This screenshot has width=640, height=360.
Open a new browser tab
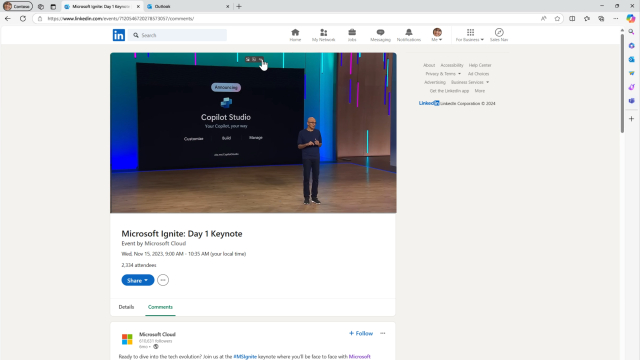pyautogui.click(x=239, y=7)
